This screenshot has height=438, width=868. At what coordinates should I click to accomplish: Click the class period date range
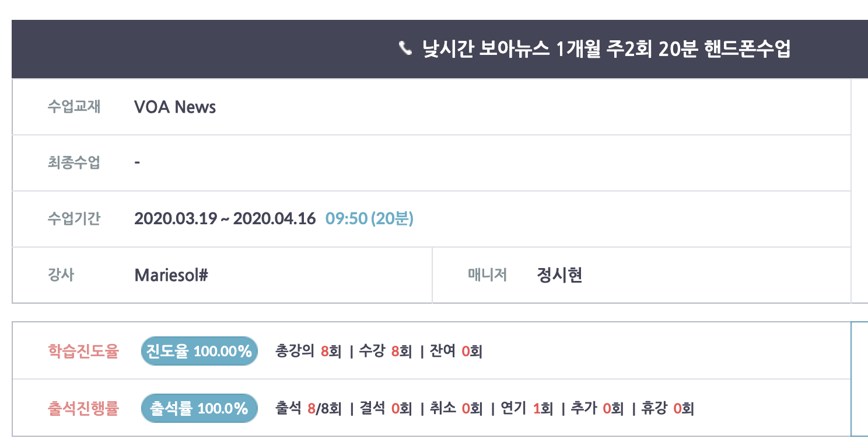(225, 219)
